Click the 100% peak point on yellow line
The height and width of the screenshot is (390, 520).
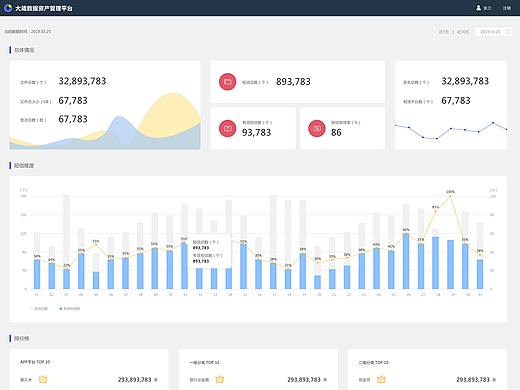(450, 196)
